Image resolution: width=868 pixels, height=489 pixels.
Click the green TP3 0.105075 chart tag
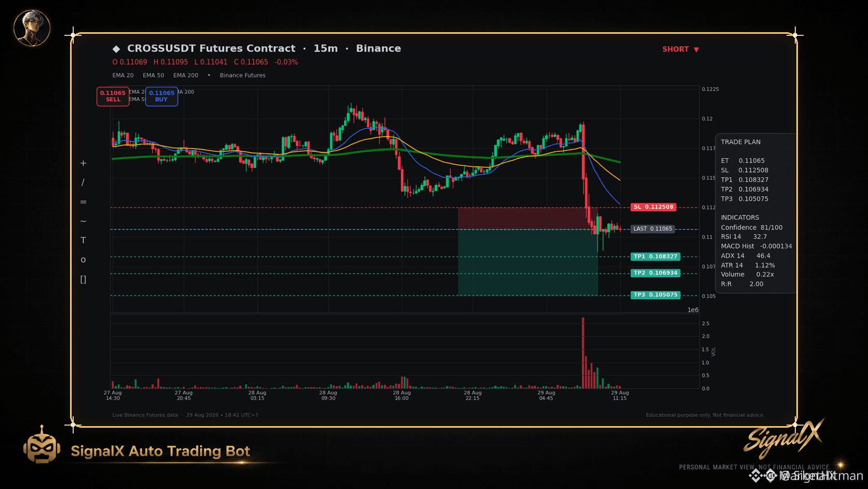(x=655, y=295)
